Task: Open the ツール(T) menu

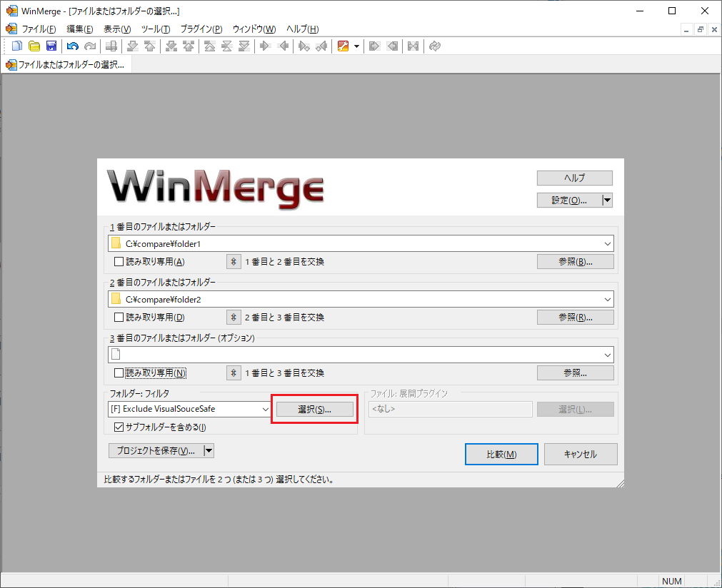Action: click(156, 29)
